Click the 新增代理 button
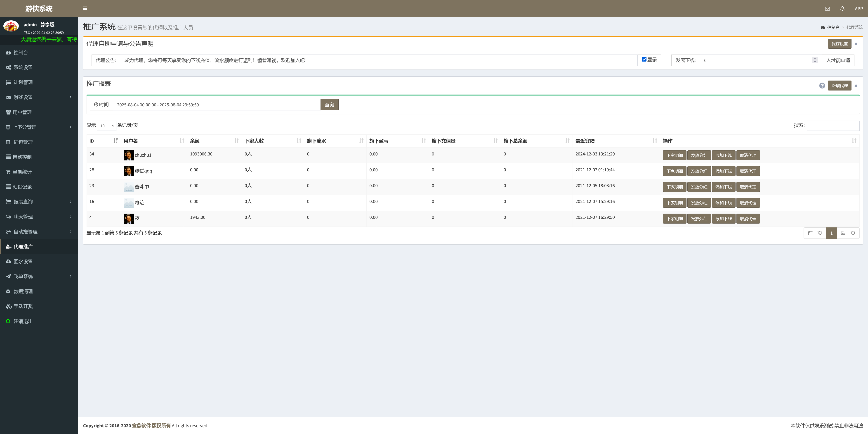Viewport: 868px width, 434px height. coord(839,86)
